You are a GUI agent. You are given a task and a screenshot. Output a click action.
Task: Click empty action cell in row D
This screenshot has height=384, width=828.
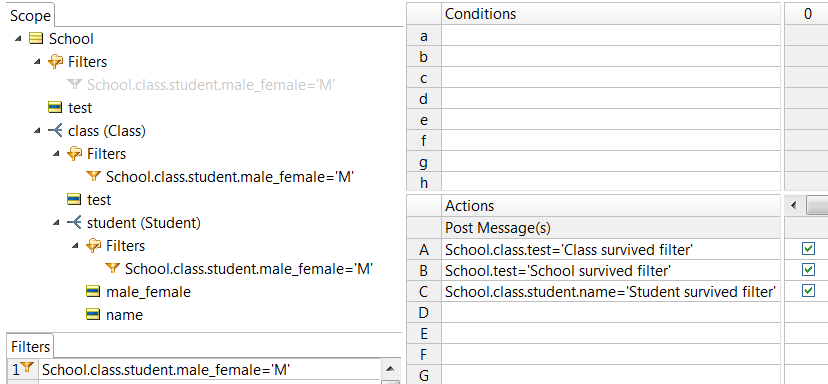coord(610,312)
